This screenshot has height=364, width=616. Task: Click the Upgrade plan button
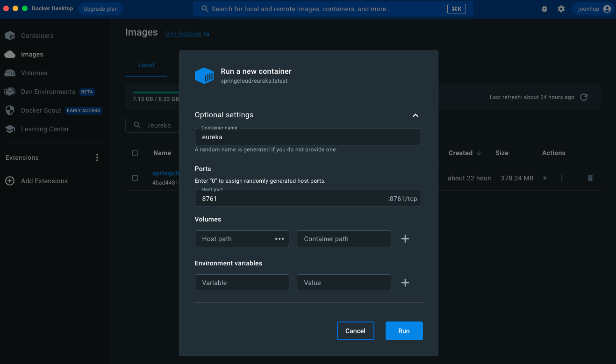click(x=100, y=9)
